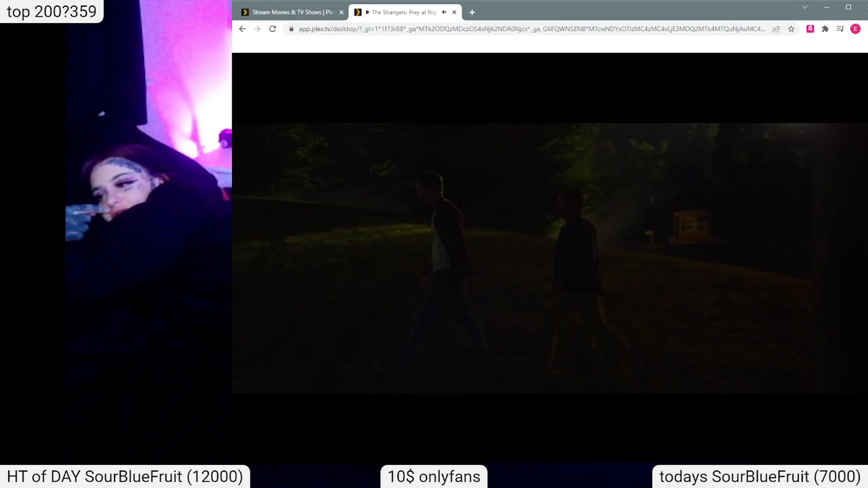
Task: Mute The Strangers tab audio
Action: click(x=444, y=12)
